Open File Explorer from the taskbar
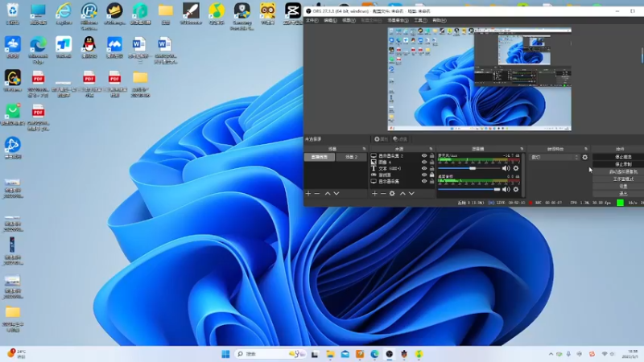The height and width of the screenshot is (362, 644). pyautogui.click(x=330, y=354)
